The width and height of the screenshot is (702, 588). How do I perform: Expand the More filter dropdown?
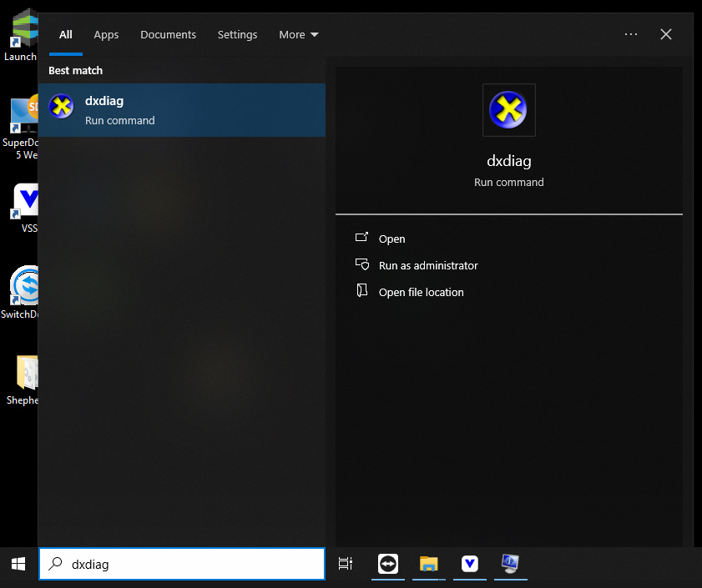[299, 34]
